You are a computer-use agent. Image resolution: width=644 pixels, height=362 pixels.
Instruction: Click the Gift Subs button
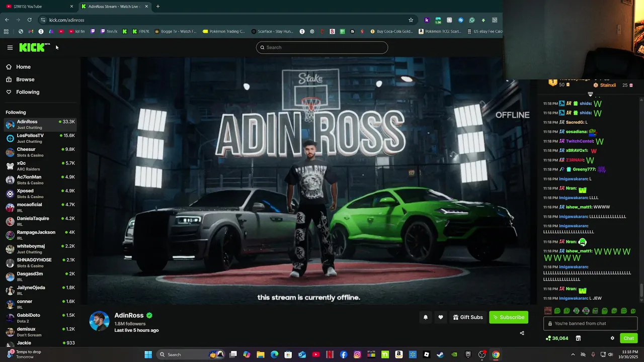tap(468, 317)
